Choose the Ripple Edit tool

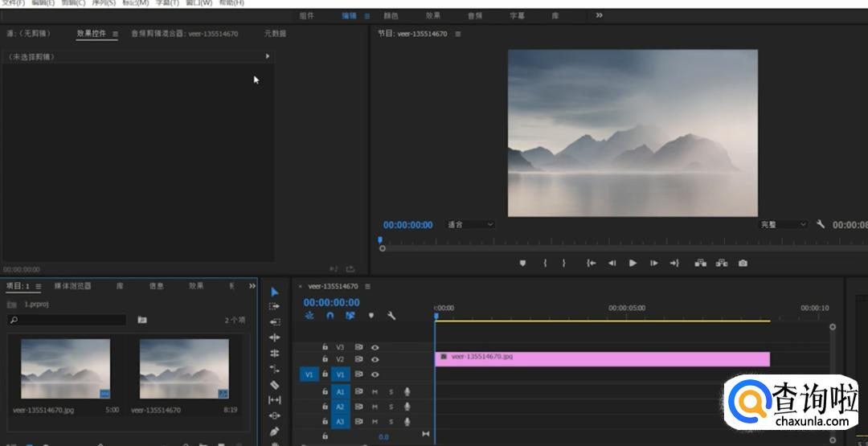274,321
